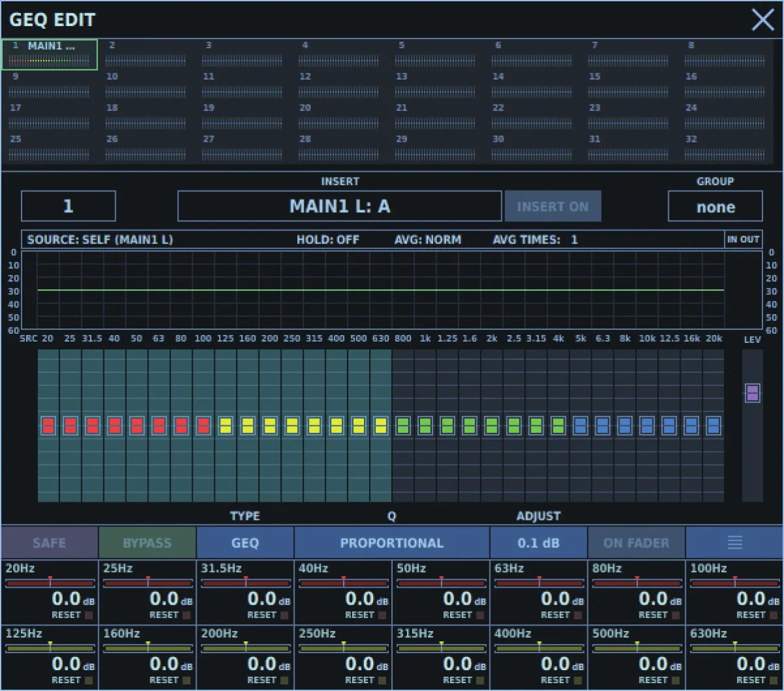This screenshot has height=691, width=784.
Task: Select GEQ slot 2 thumbnail
Action: [x=146, y=55]
